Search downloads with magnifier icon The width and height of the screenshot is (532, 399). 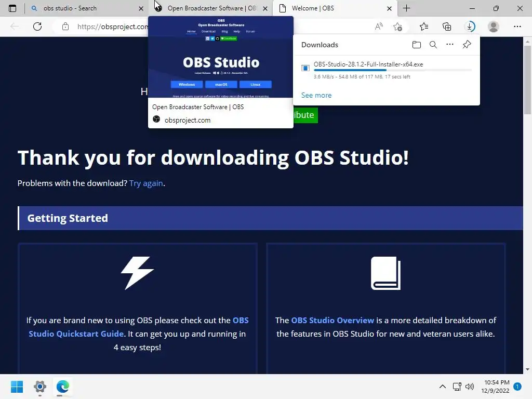[433, 45]
